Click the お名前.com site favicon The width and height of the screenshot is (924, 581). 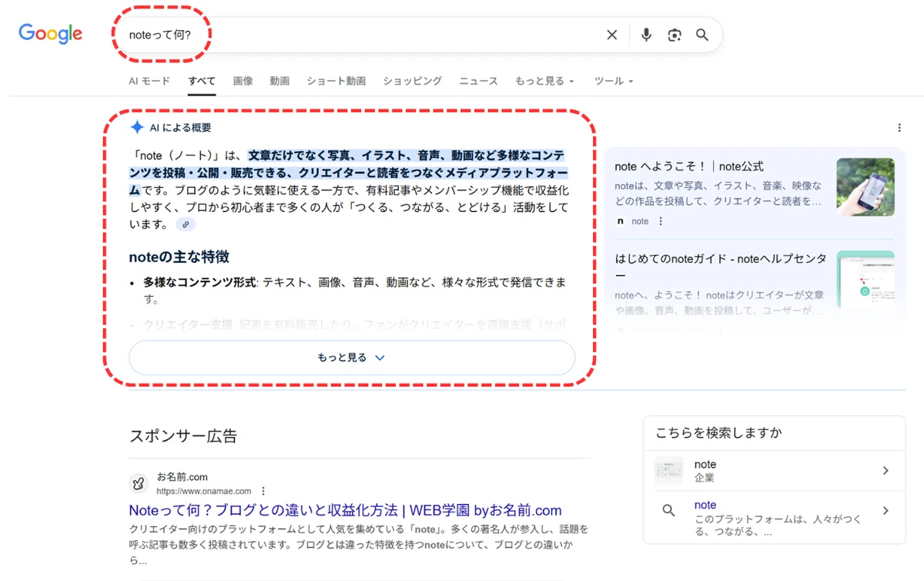click(x=139, y=484)
